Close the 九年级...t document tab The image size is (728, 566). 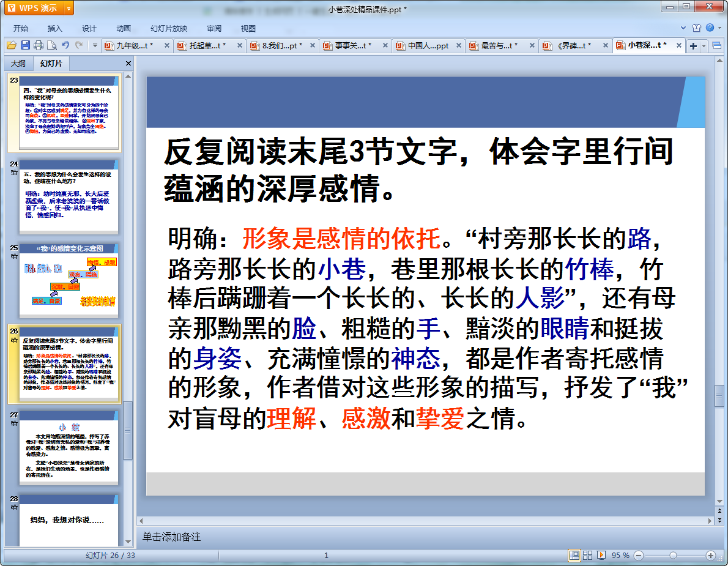coord(166,45)
